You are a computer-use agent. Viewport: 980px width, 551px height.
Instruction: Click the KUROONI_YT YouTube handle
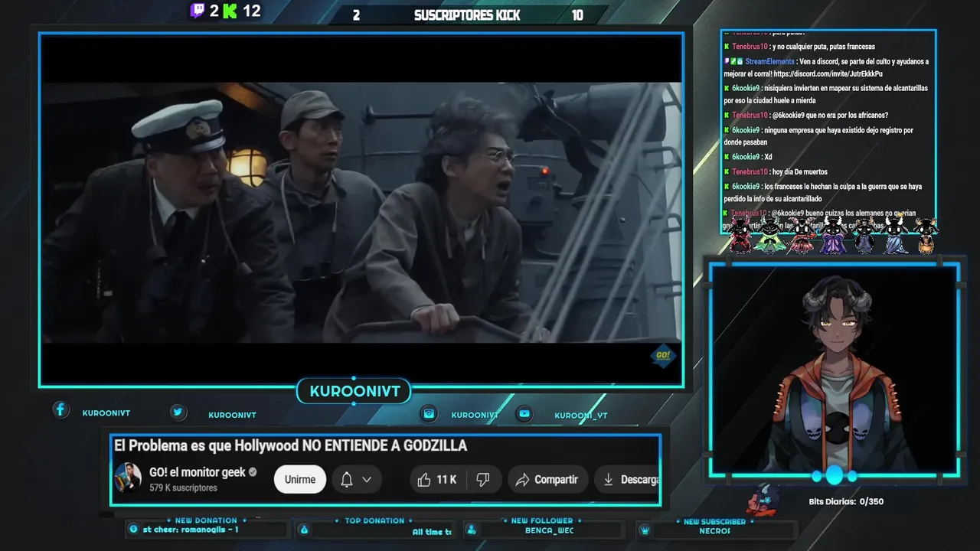point(581,416)
